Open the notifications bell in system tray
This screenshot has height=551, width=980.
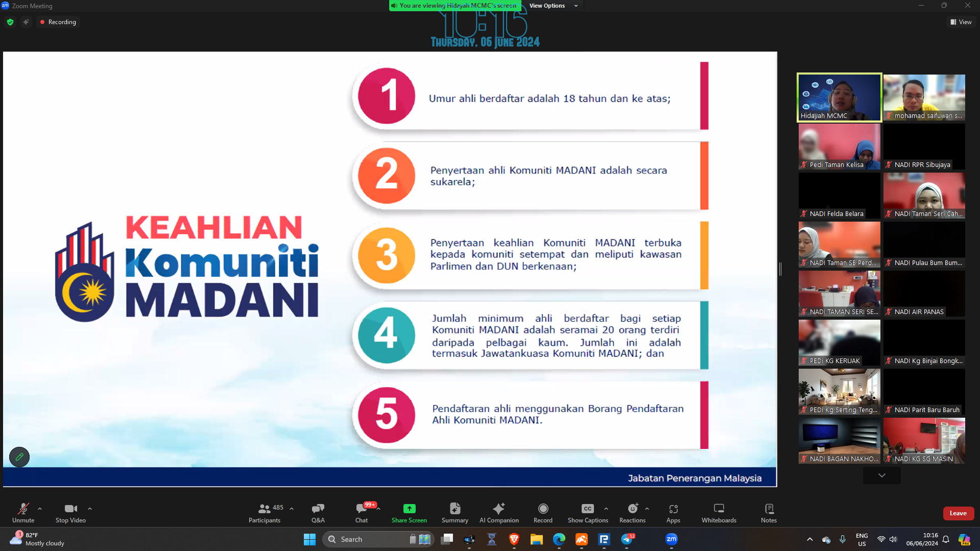click(946, 539)
